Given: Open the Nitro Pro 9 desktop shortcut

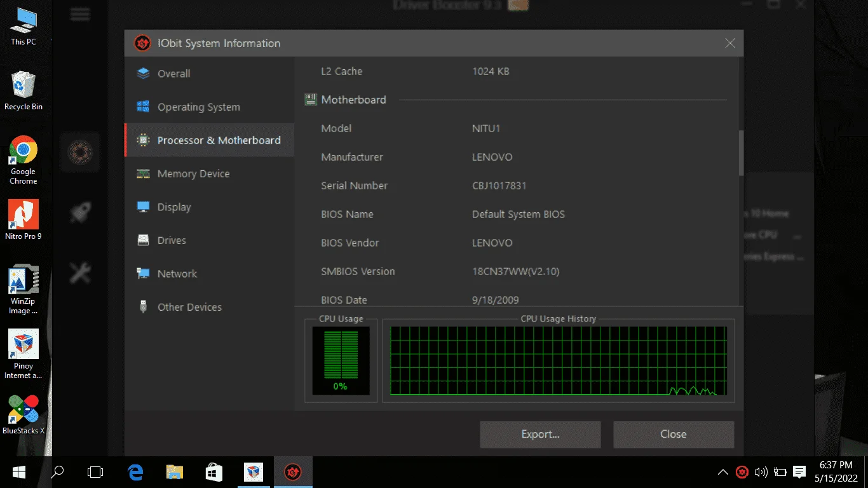Looking at the screenshot, I should click(24, 220).
